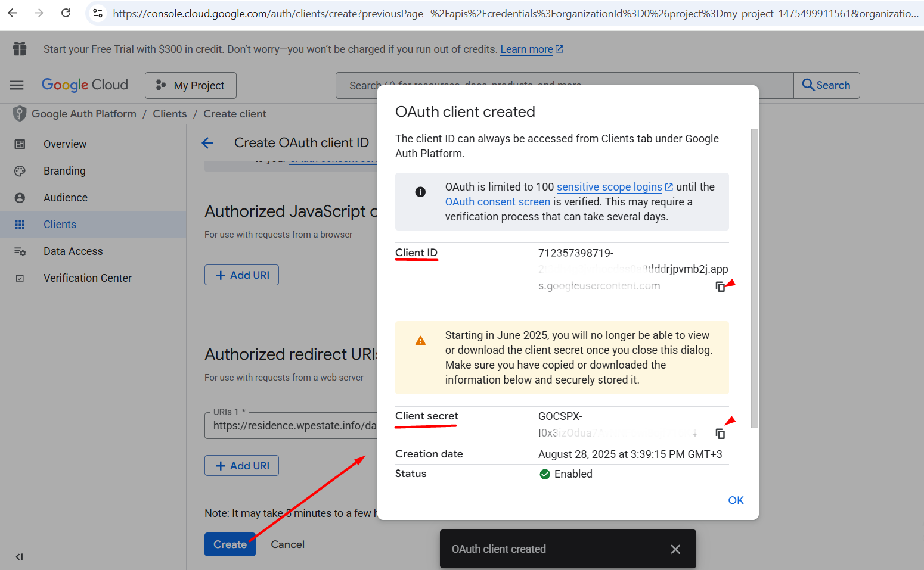Click the back arrow beside Create OAuth client ID
The width and height of the screenshot is (924, 570).
click(x=207, y=143)
